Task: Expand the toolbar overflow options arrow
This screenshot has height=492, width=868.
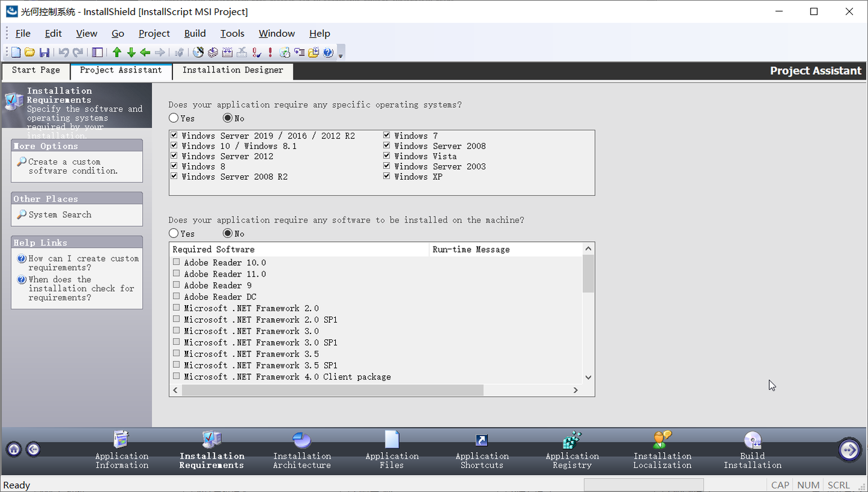Action: 341,54
